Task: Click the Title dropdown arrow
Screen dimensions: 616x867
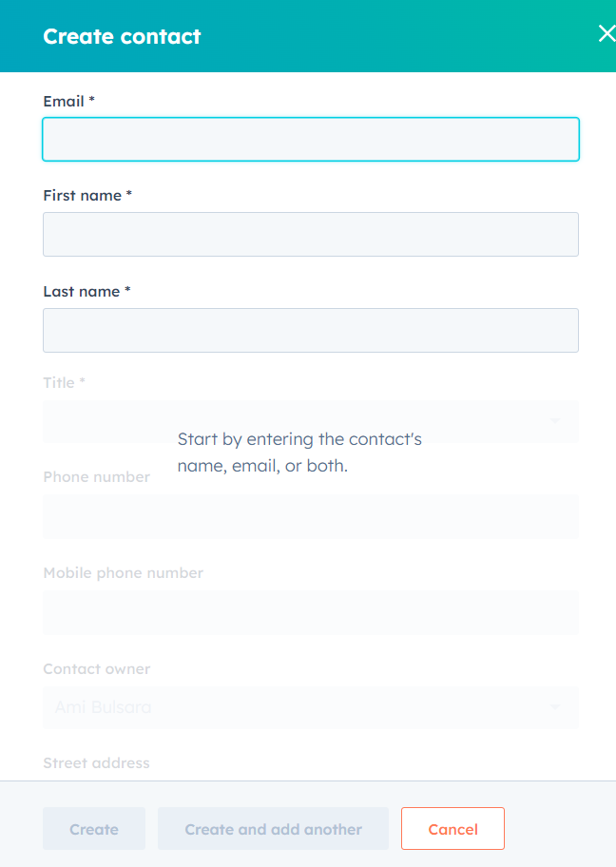Action: (x=556, y=421)
